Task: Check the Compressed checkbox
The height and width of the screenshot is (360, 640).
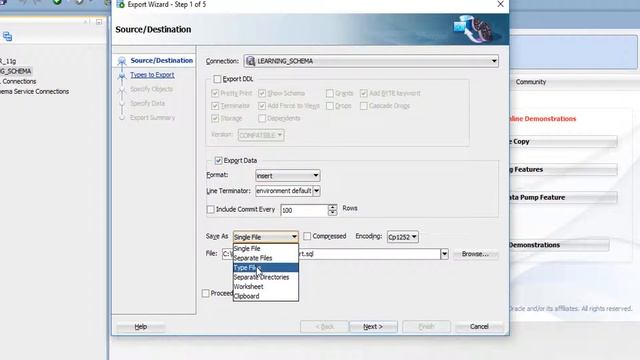Action: coord(307,236)
